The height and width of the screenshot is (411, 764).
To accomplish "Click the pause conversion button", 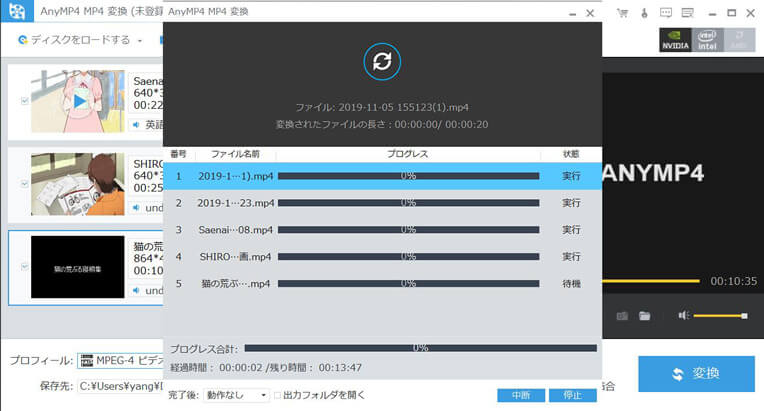I will click(521, 395).
